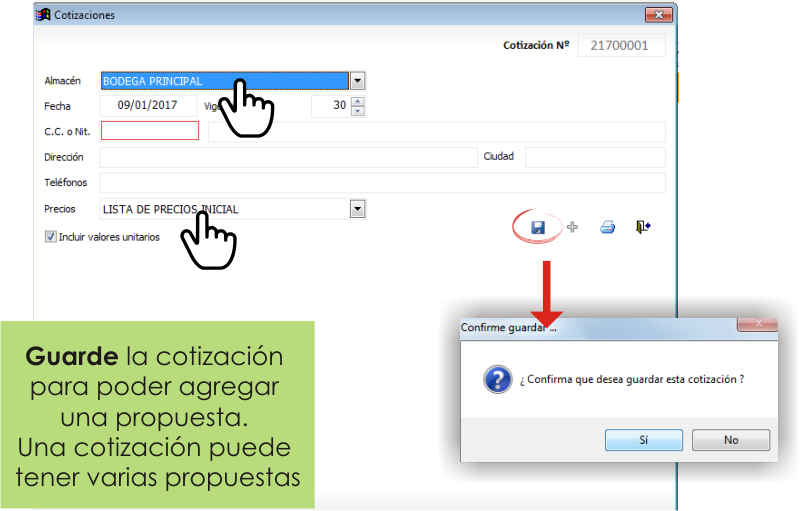Increase Vigencia days with up arrow

(358, 101)
